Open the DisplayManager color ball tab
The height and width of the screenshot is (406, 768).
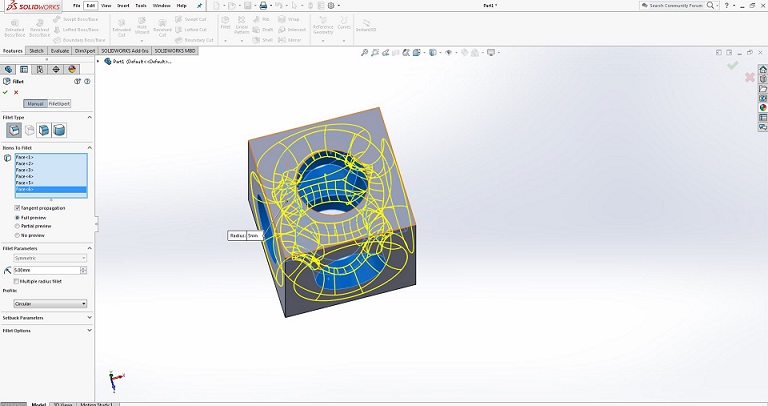(72, 70)
